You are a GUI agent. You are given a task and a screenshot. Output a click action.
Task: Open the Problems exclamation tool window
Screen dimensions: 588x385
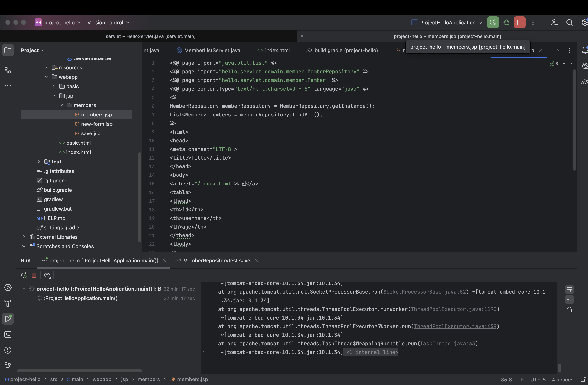[8, 350]
